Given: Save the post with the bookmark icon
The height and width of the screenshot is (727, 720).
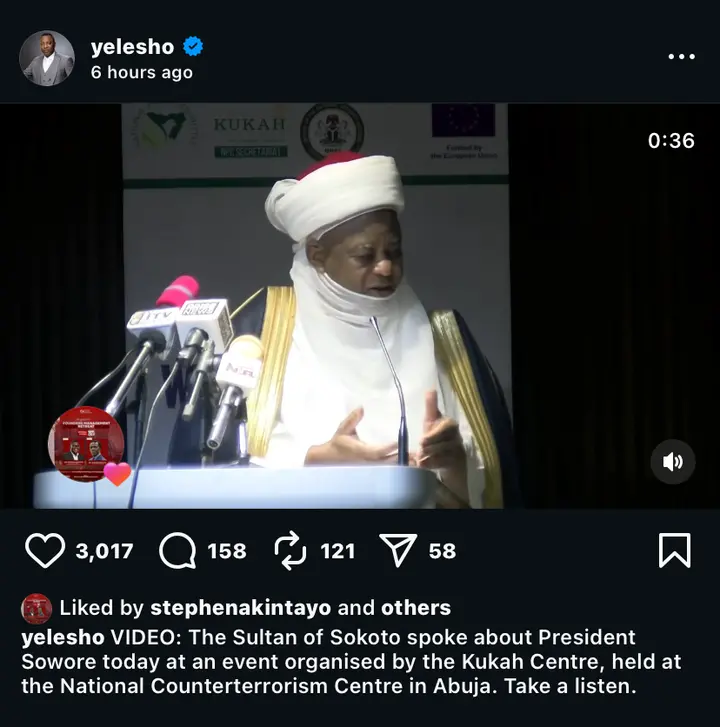Looking at the screenshot, I should pyautogui.click(x=675, y=550).
